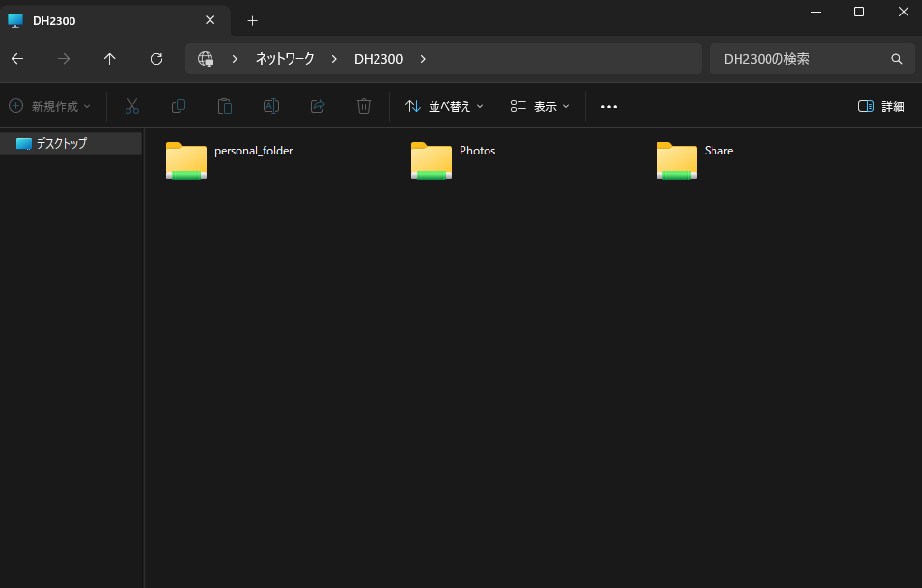Open the three-dot more options menu

609,106
